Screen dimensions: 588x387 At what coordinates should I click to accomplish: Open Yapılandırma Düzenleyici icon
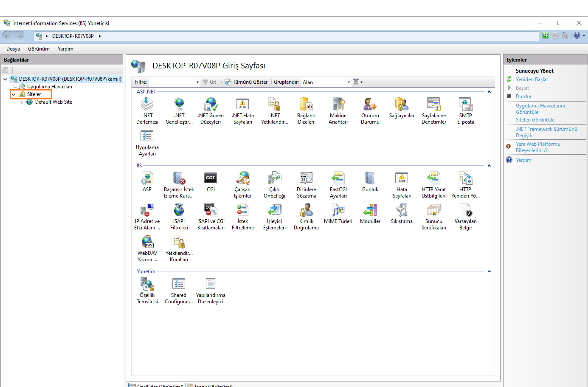[x=211, y=284]
